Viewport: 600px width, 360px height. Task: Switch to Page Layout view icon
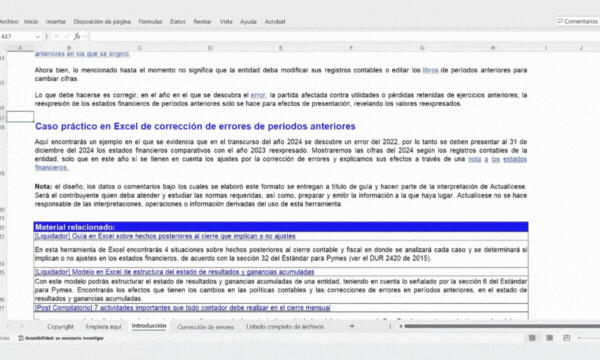(549, 338)
